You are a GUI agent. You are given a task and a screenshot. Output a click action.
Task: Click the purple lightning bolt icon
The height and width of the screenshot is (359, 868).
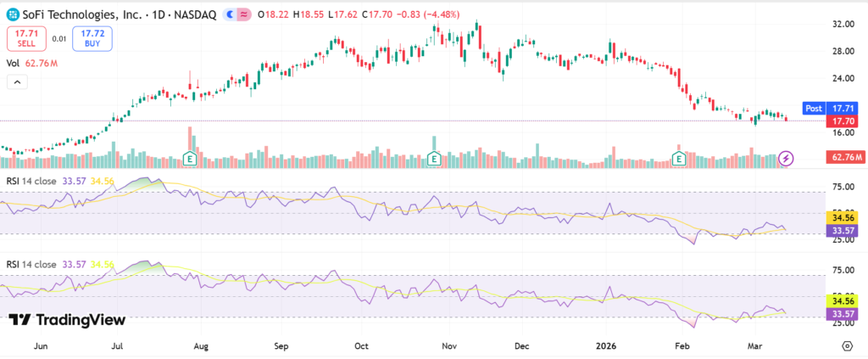coord(786,158)
